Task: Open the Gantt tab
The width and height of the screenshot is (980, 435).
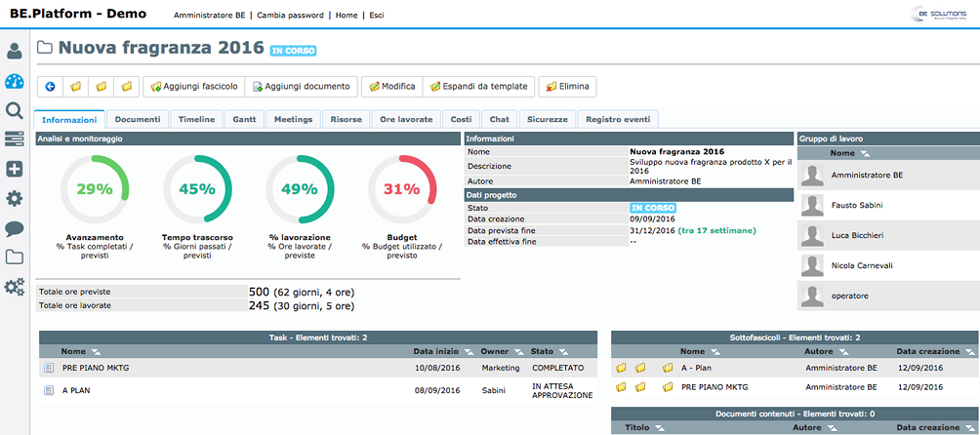Action: pyautogui.click(x=244, y=119)
